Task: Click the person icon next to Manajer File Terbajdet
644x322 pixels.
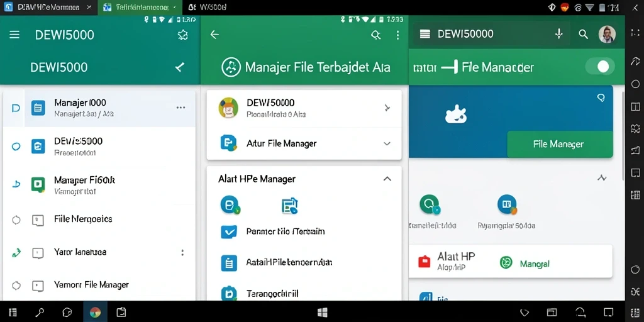Action: (231, 67)
